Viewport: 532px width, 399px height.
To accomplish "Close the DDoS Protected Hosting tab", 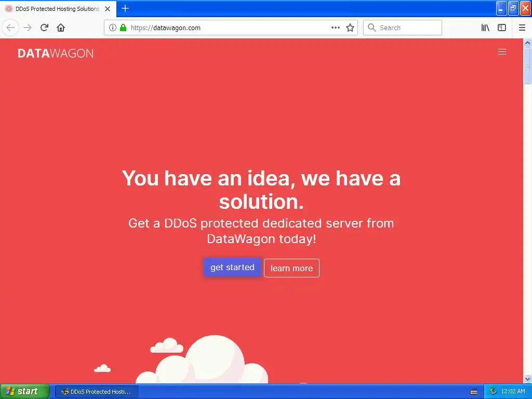I will coord(108,9).
